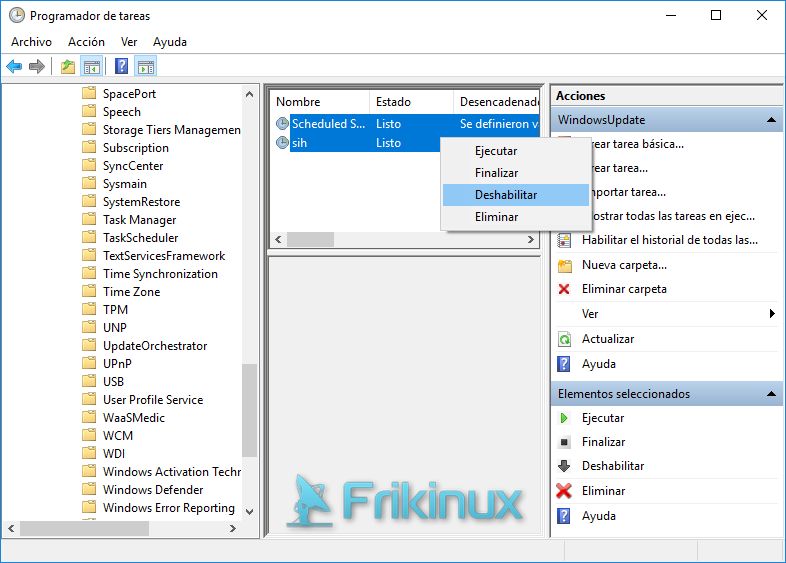Open the Ayuda menu in menu bar
Image resolution: width=786 pixels, height=563 pixels.
click(170, 42)
